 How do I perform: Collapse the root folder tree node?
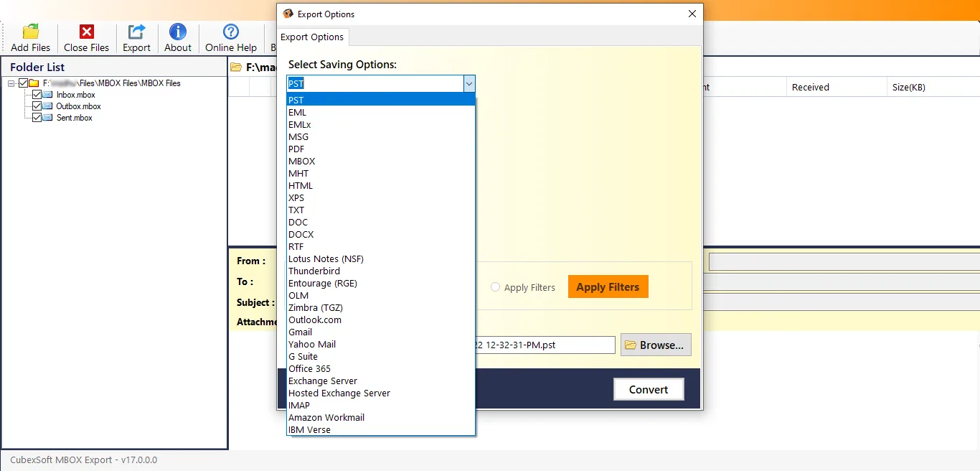pyautogui.click(x=11, y=83)
